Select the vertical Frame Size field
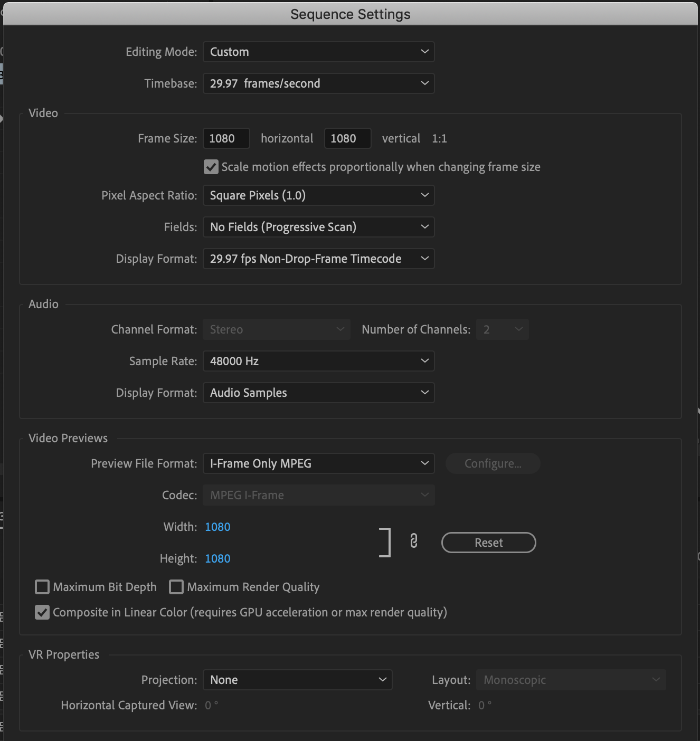 [x=347, y=138]
